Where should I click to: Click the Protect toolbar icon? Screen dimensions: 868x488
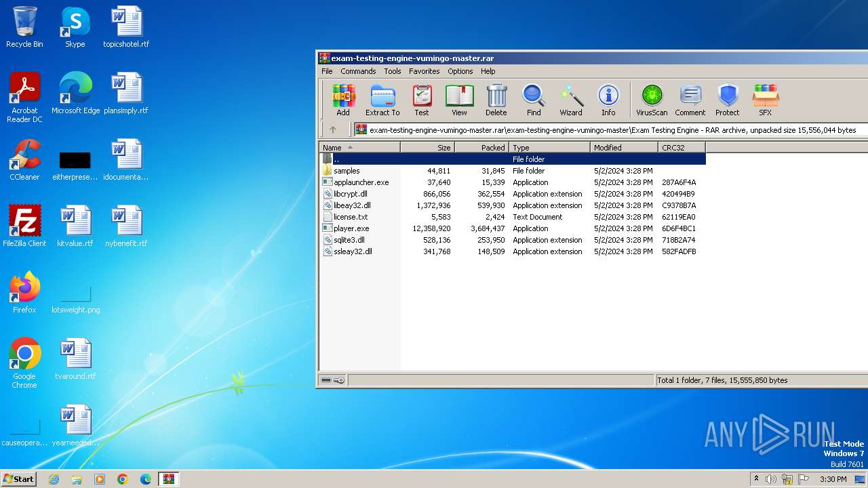[728, 100]
